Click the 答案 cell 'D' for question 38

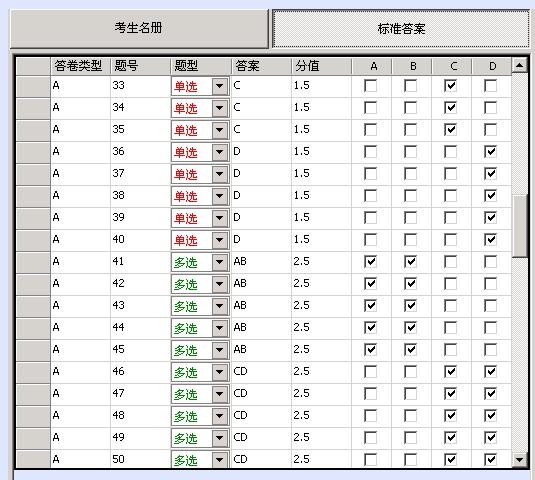[261, 196]
